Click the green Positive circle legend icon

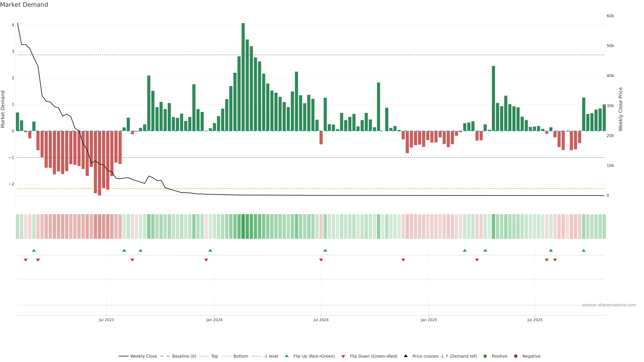(485, 356)
